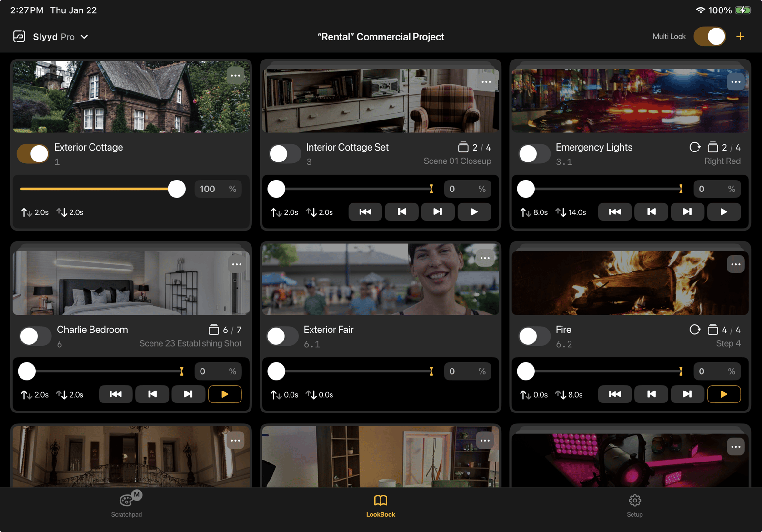Switch to the LookBook tab
The width and height of the screenshot is (762, 532).
coord(381,506)
